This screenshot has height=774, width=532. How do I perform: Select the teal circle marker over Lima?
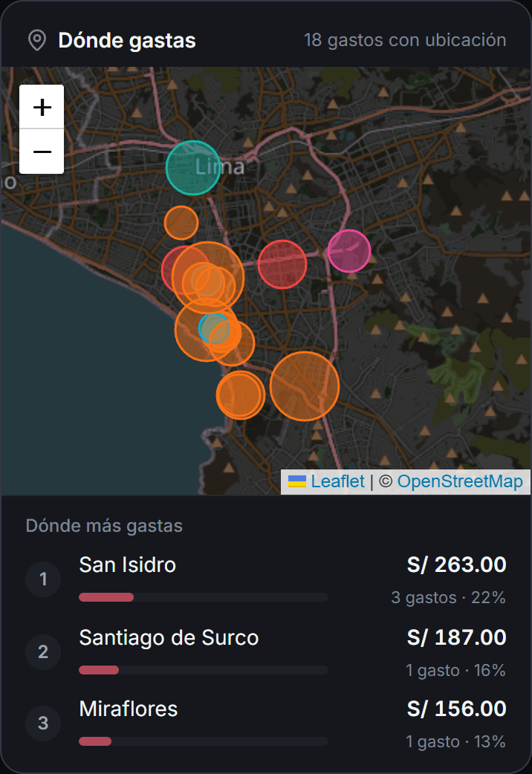192,168
